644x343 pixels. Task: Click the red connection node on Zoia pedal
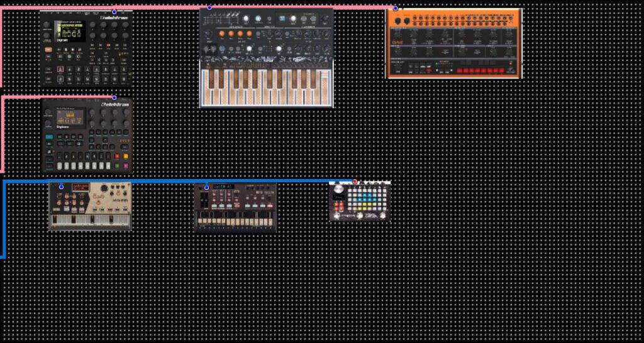355,182
